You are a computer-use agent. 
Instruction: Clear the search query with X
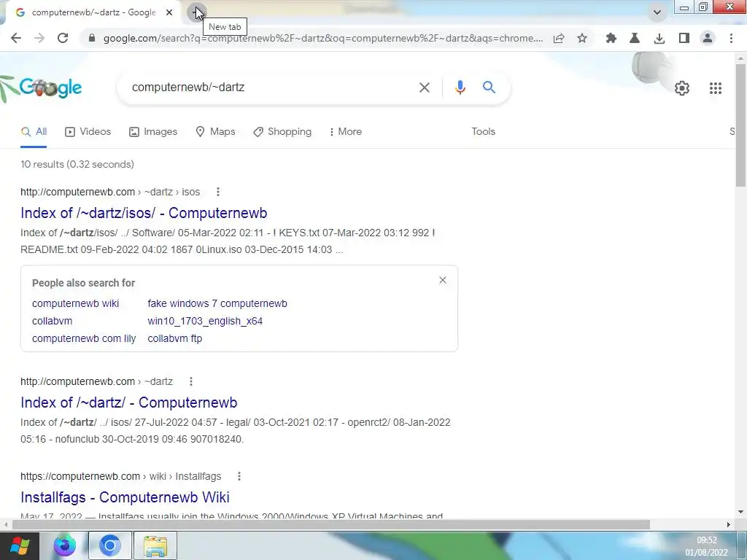pyautogui.click(x=424, y=87)
